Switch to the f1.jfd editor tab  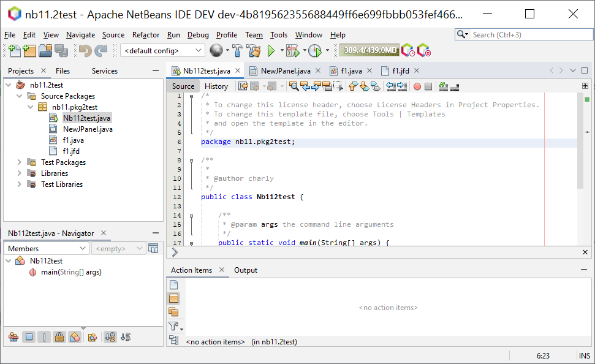401,71
